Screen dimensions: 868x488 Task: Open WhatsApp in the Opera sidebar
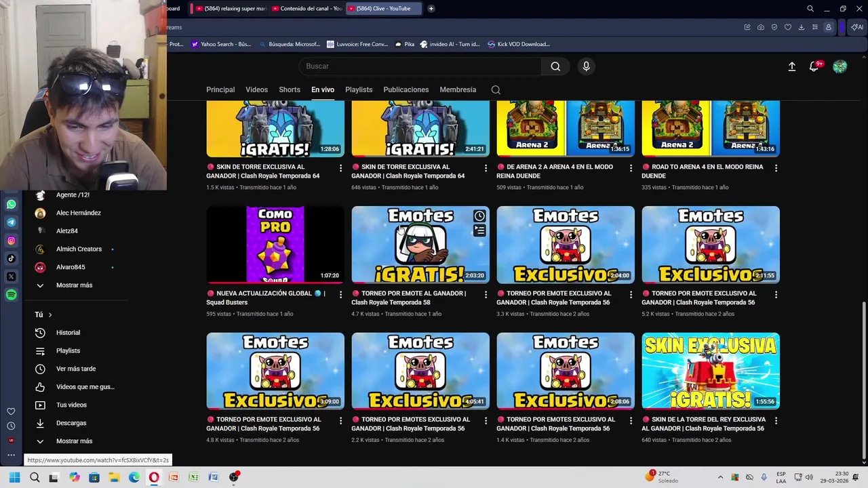11,204
